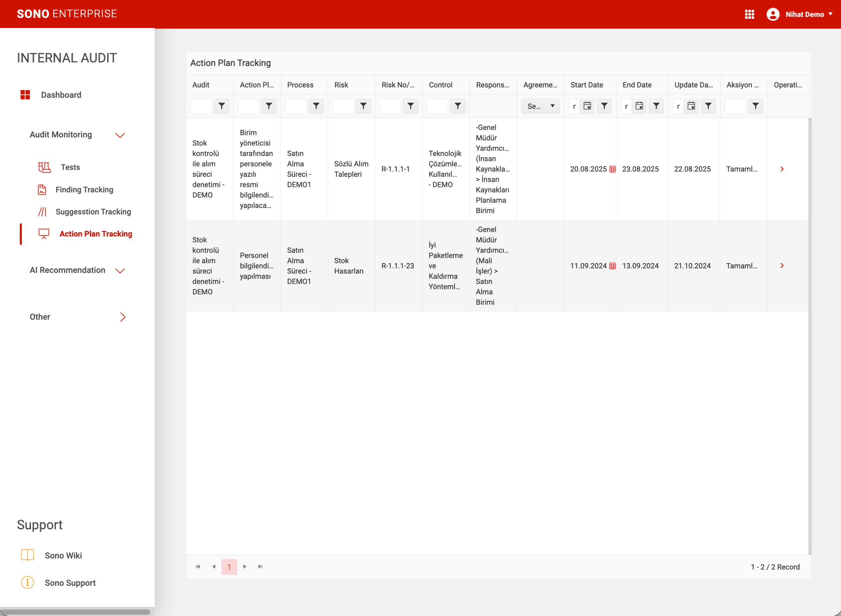
Task: Click the Action Plan column filter icon
Action: [x=269, y=106]
